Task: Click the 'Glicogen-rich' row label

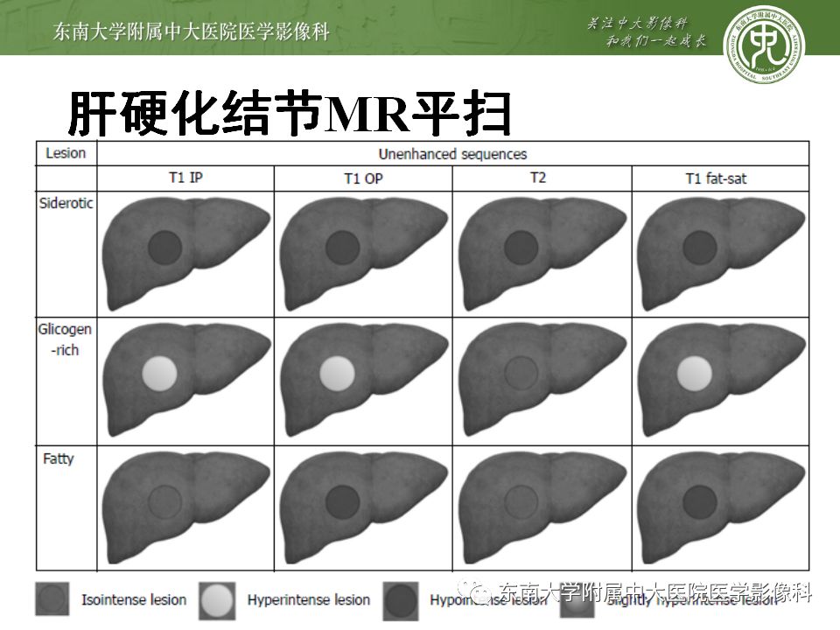Action: click(65, 339)
